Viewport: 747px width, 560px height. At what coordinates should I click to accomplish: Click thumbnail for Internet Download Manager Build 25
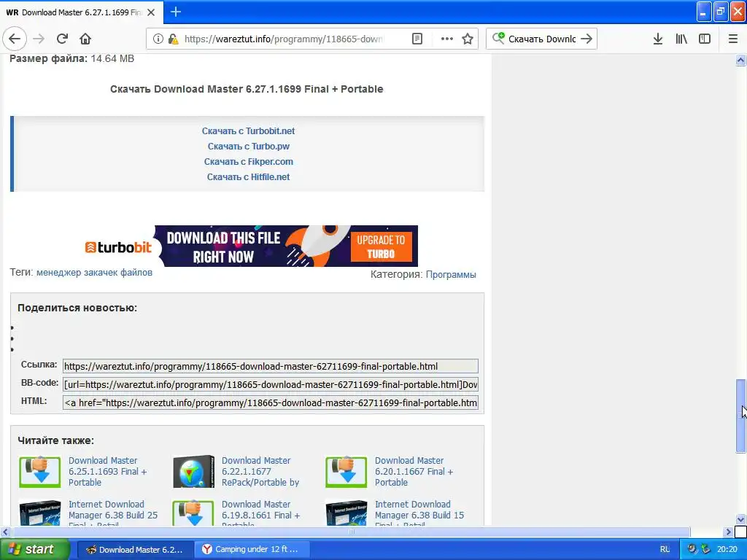40,513
